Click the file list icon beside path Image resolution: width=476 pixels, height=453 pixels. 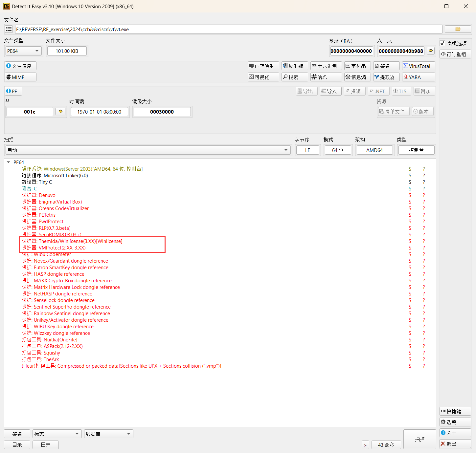9,29
